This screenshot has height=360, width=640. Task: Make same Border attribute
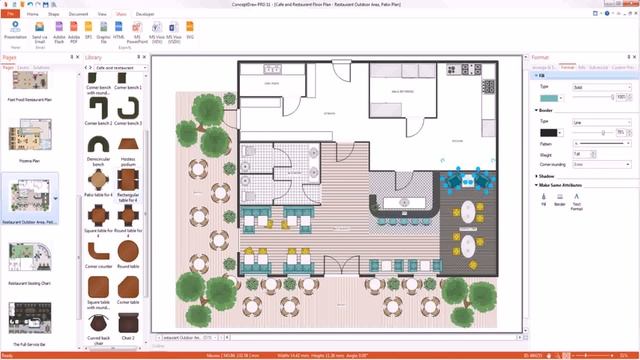pos(560,199)
